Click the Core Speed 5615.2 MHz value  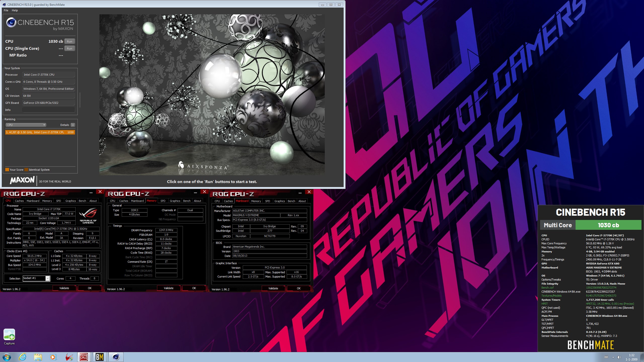pyautogui.click(x=35, y=256)
